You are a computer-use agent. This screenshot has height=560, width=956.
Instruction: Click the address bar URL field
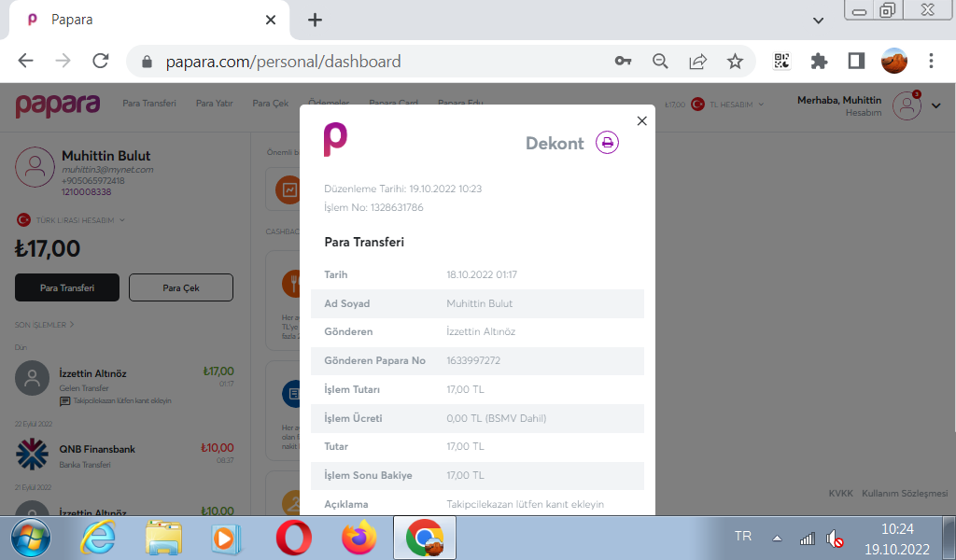tap(373, 62)
